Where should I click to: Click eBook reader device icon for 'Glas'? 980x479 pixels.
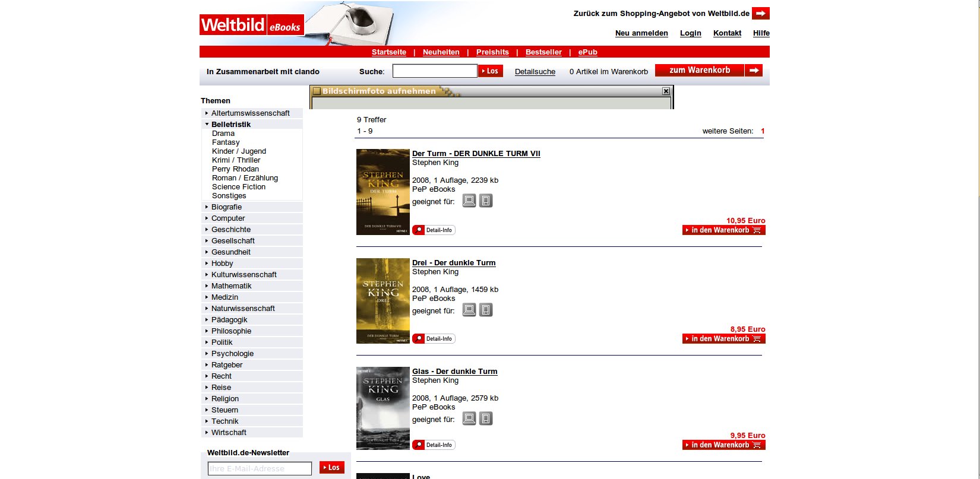pos(486,418)
